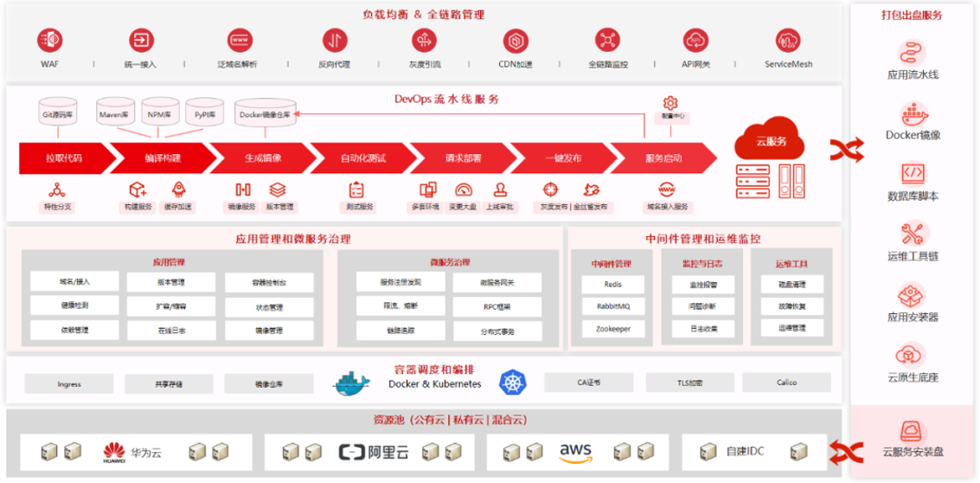Select the 运维工具链 wrench icon
This screenshot has height=483, width=980.
(x=913, y=234)
